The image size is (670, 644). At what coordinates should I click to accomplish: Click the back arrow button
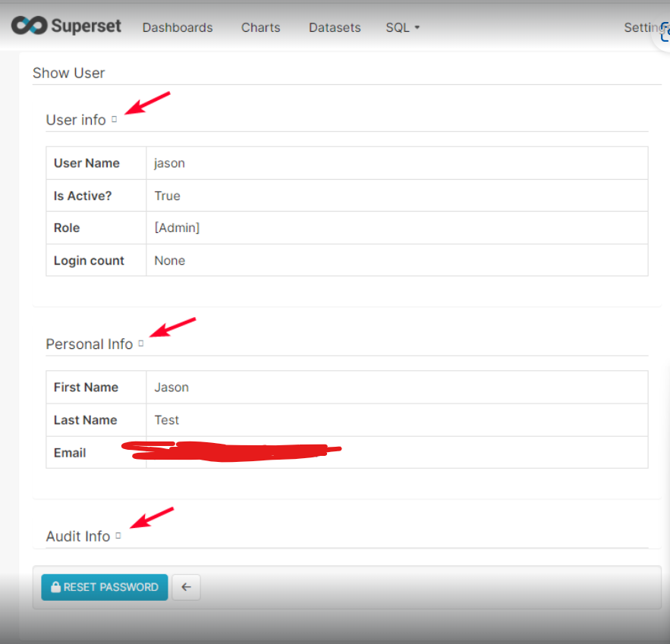[x=187, y=587]
